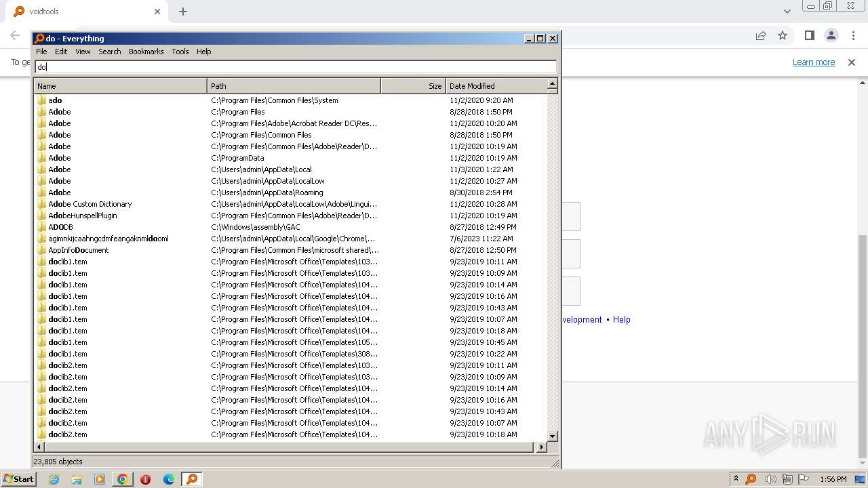Click the results list scroll up arrow
The width and height of the screenshot is (868, 488).
click(x=552, y=84)
